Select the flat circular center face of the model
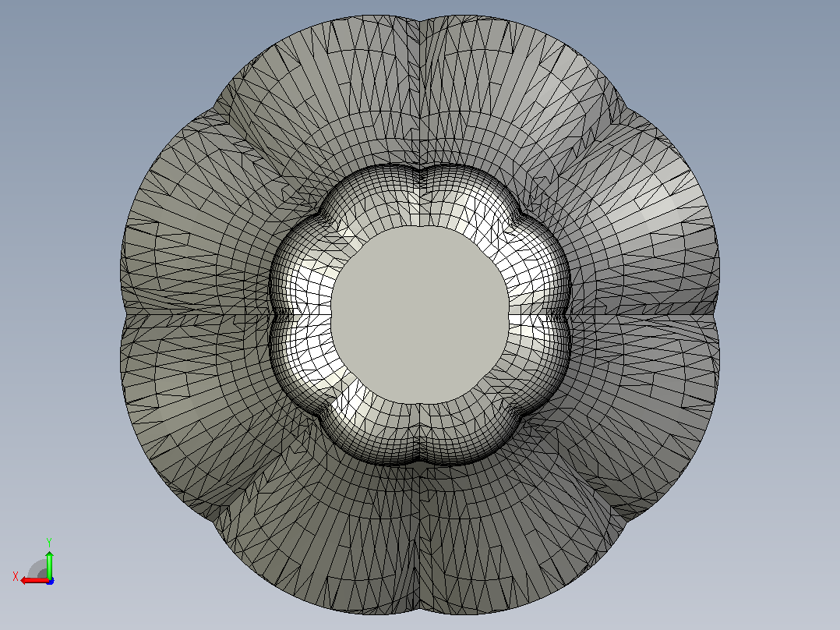840x630 pixels. (420, 315)
